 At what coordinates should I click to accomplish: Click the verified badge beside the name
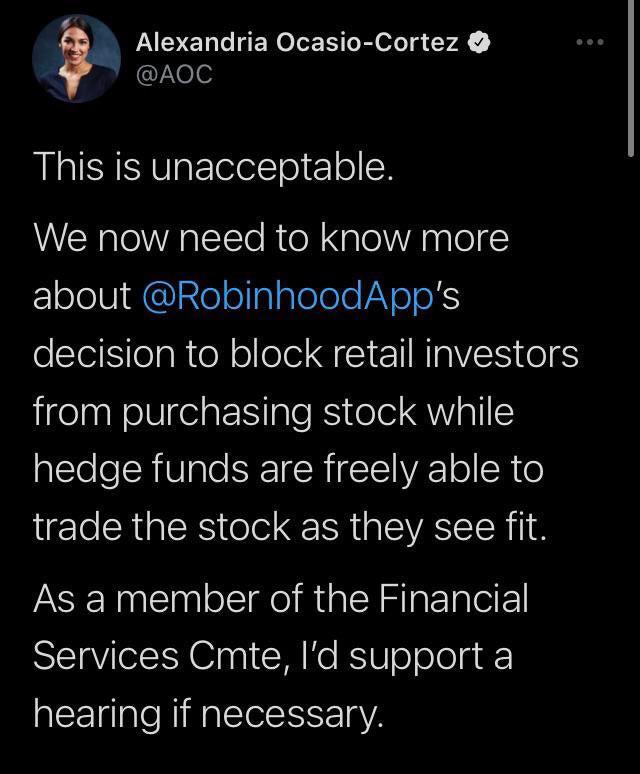pos(480,42)
